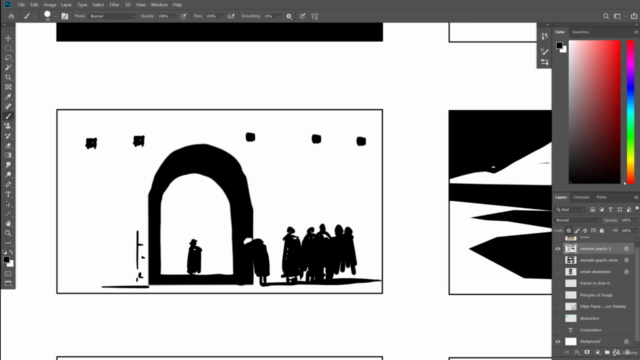The image size is (640, 360).
Task: Switch to the Swatches tab
Action: 580,32
